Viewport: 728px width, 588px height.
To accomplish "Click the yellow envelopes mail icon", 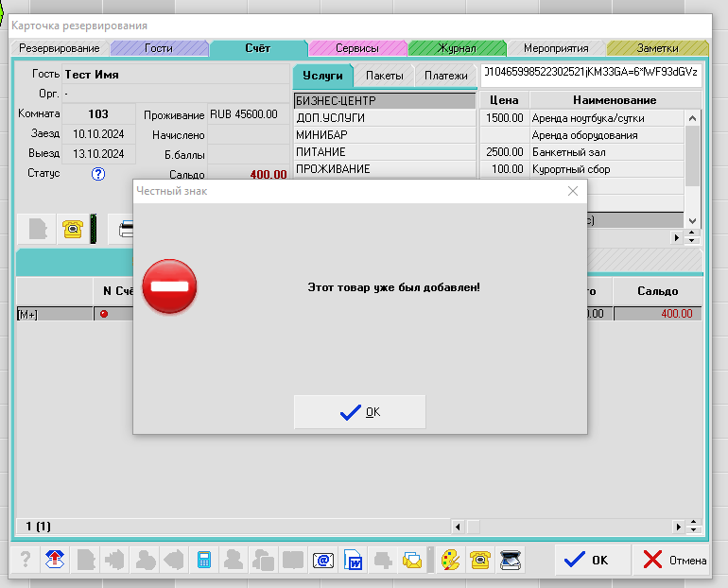I will pos(412,560).
